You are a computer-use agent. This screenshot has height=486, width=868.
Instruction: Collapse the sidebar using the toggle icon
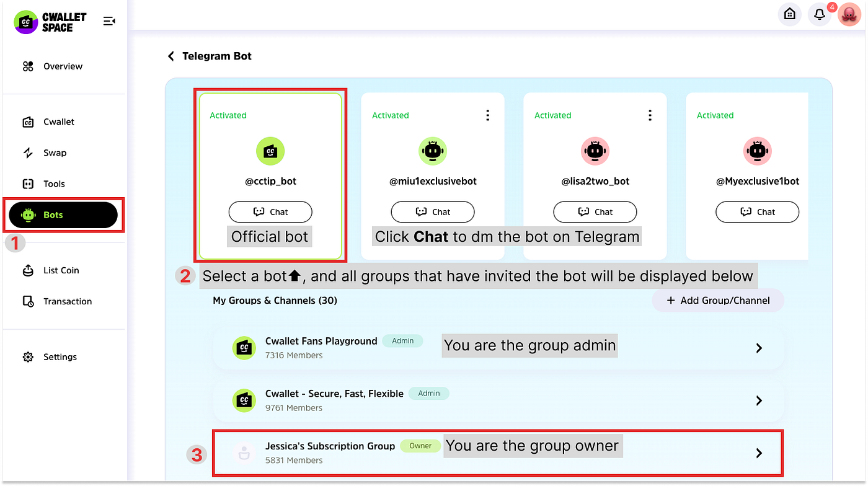pyautogui.click(x=109, y=20)
